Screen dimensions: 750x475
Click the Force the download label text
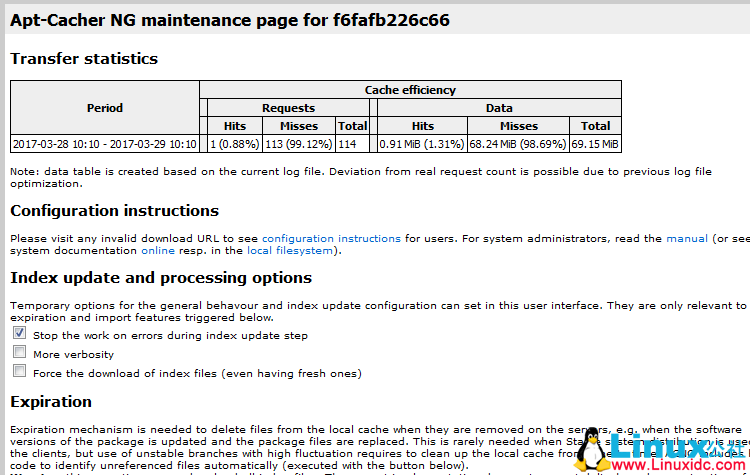pyautogui.click(x=197, y=373)
